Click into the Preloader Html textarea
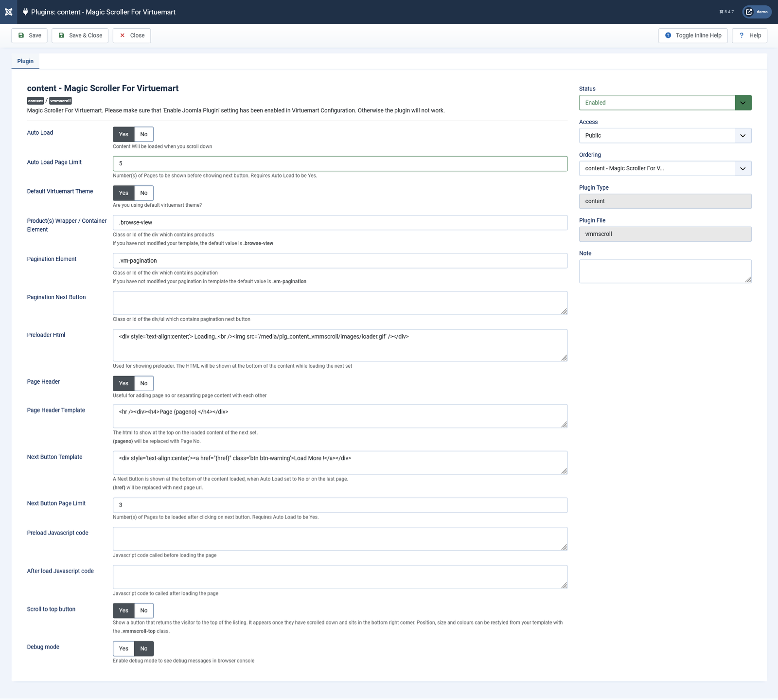The height and width of the screenshot is (700, 778). click(x=340, y=345)
